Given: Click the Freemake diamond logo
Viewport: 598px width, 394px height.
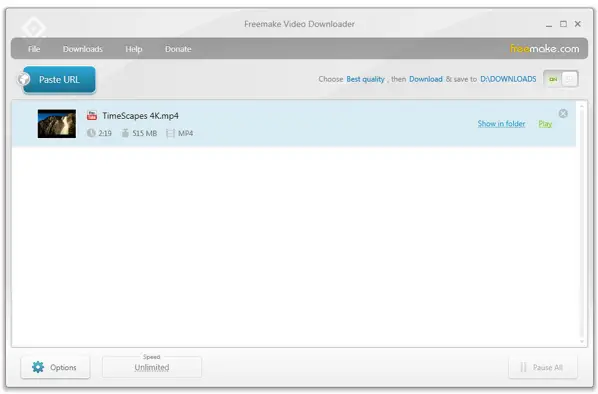Looking at the screenshot, I should pyautogui.click(x=34, y=28).
